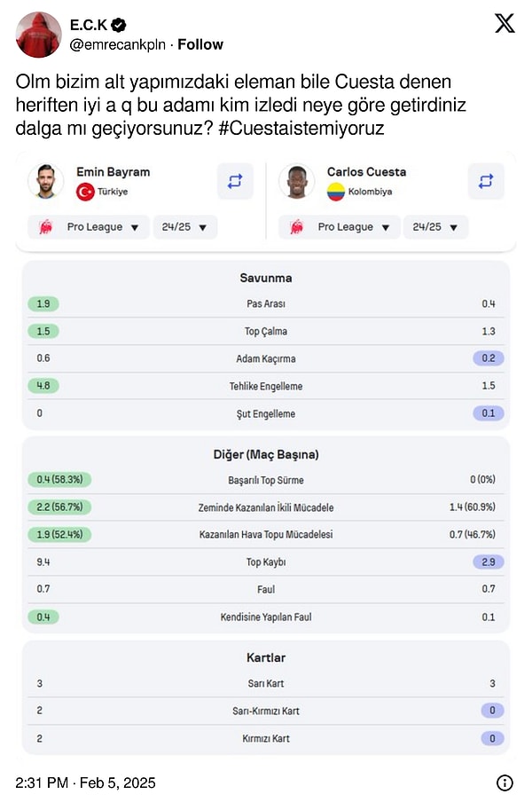Click Türkiye flag icon
Screen dimensions: 532x810
tap(85, 192)
